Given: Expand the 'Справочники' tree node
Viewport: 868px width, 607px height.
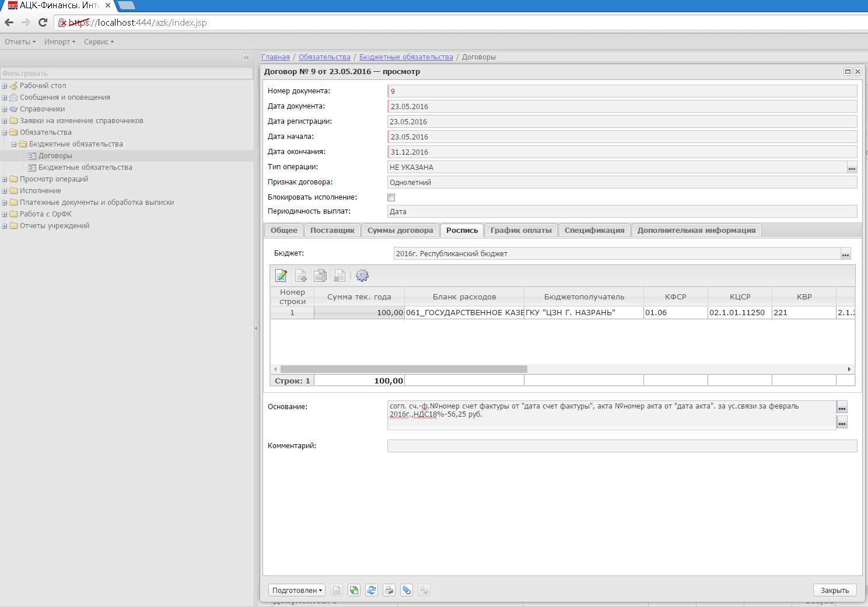Looking at the screenshot, I should pyautogui.click(x=5, y=109).
